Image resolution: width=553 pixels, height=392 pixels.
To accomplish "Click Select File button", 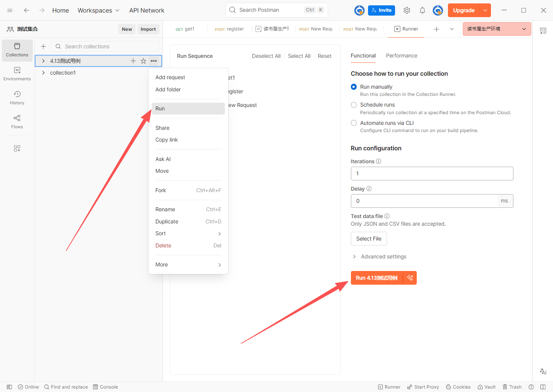I will pos(369,239).
